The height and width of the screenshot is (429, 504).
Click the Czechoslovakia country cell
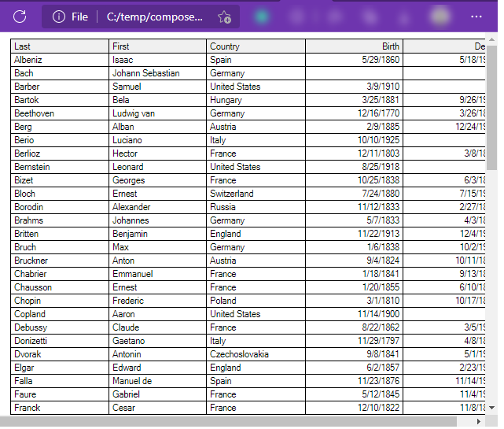[x=256, y=354]
